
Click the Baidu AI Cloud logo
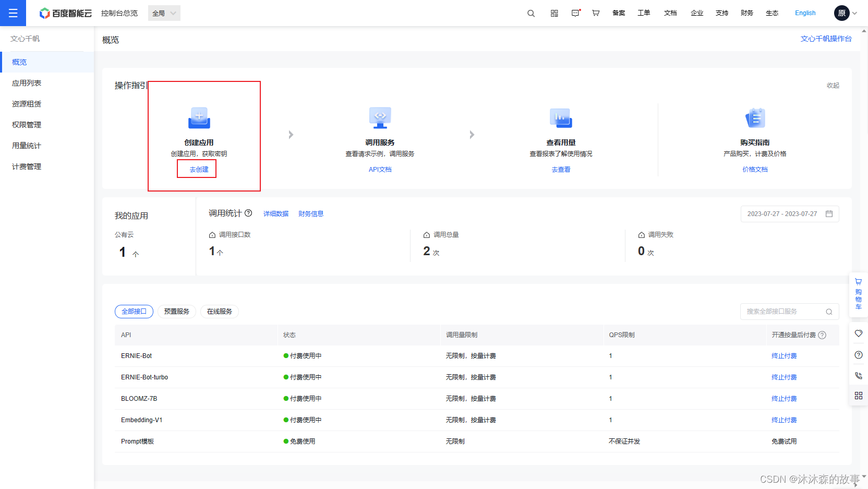pyautogui.click(x=66, y=13)
